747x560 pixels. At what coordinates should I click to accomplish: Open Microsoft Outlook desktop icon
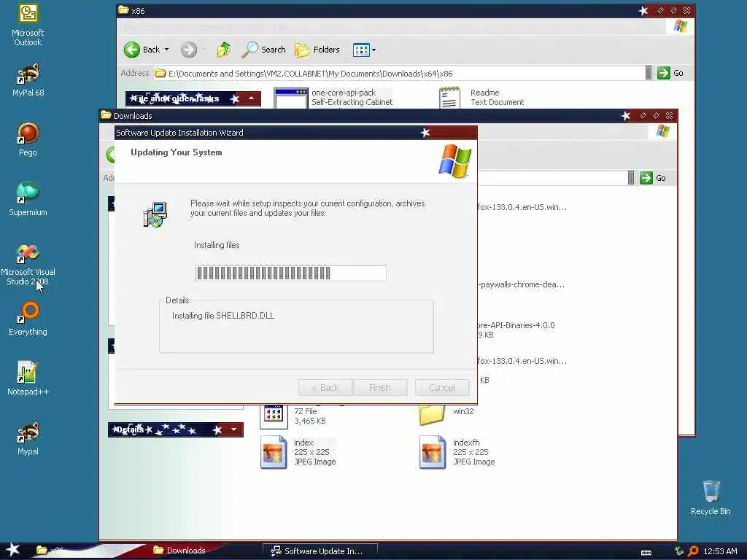pyautogui.click(x=28, y=25)
